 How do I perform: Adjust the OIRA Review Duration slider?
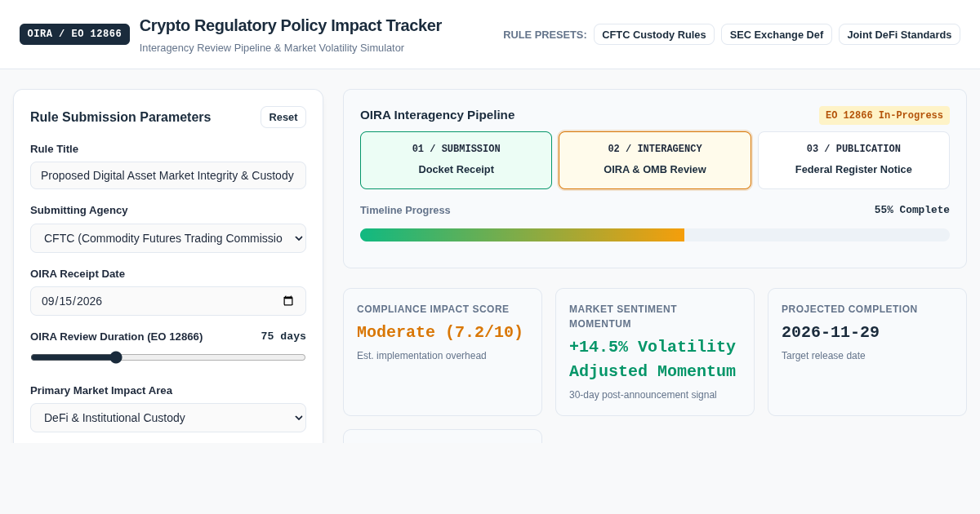pyautogui.click(x=168, y=357)
